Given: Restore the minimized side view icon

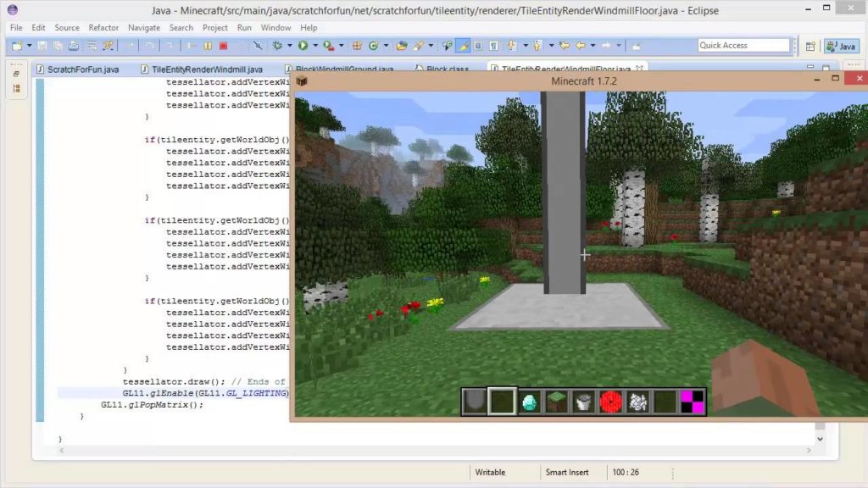Looking at the screenshot, I should click(x=17, y=74).
